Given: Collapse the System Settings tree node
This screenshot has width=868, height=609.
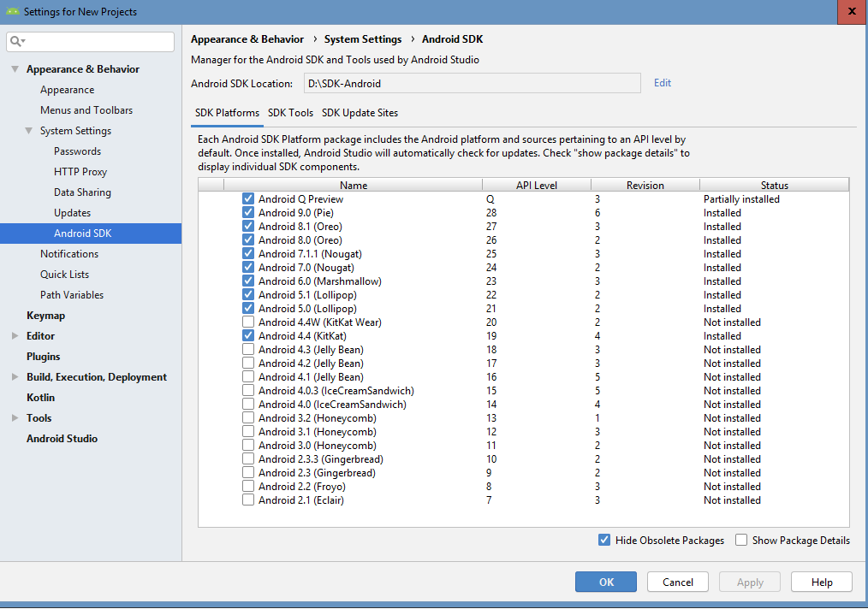Looking at the screenshot, I should (29, 131).
